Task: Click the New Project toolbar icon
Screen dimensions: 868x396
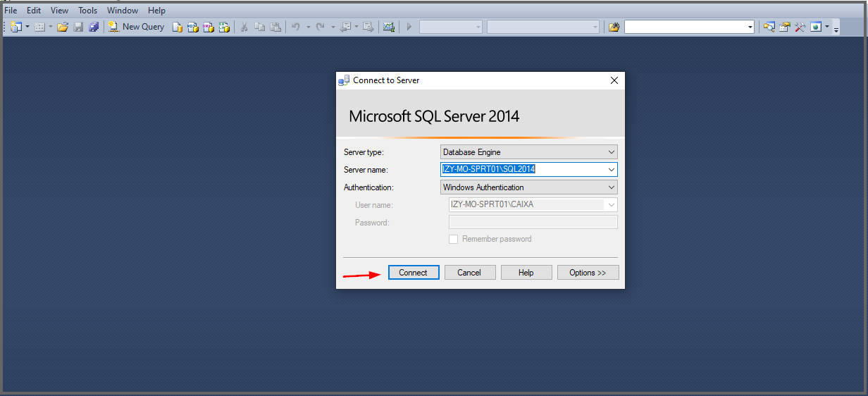Action: click(x=16, y=27)
